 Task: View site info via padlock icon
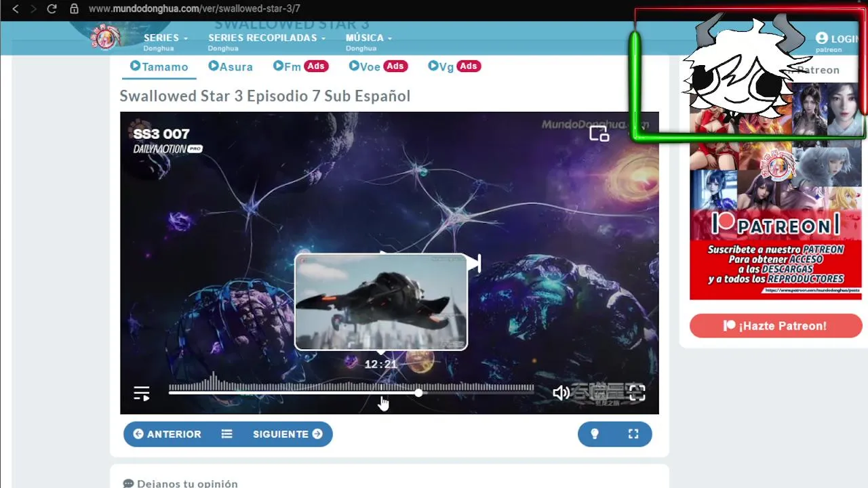(75, 9)
